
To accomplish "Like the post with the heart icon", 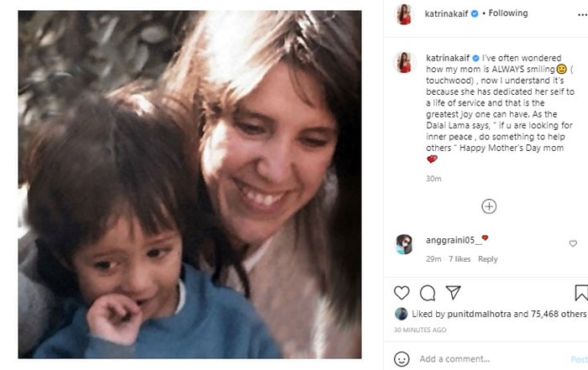I will (x=402, y=293).
